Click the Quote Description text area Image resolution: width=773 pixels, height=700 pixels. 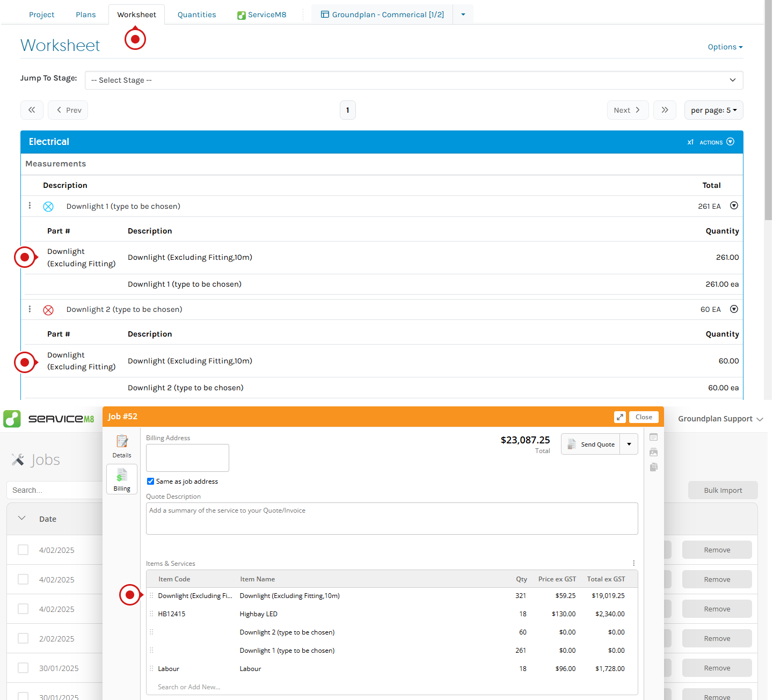pyautogui.click(x=392, y=519)
